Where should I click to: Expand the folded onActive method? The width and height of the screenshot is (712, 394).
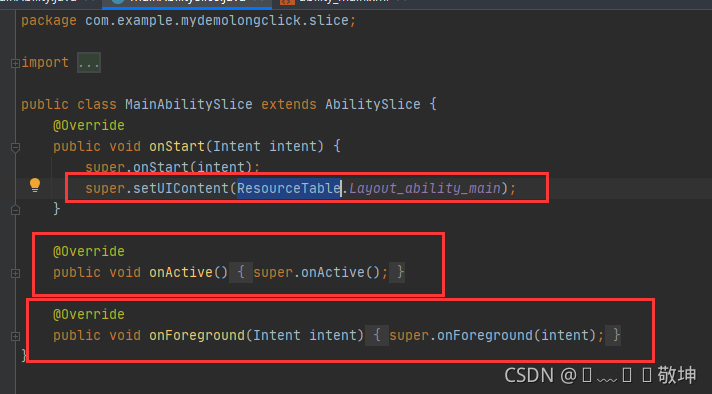15,273
